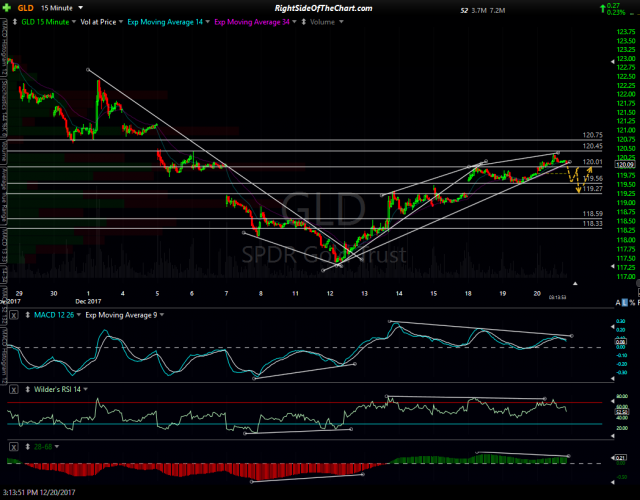Click the GLD ticker symbol field
This screenshot has height=500, width=640.
click(25, 8)
